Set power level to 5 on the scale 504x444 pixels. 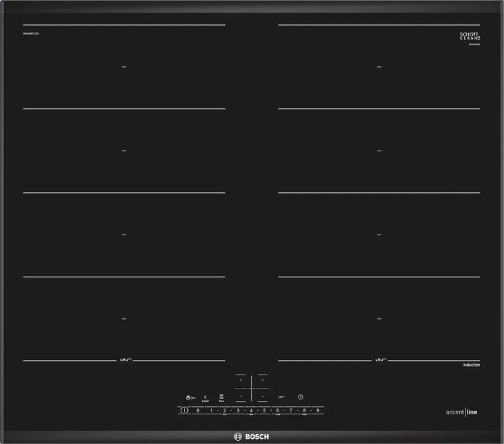265,410
